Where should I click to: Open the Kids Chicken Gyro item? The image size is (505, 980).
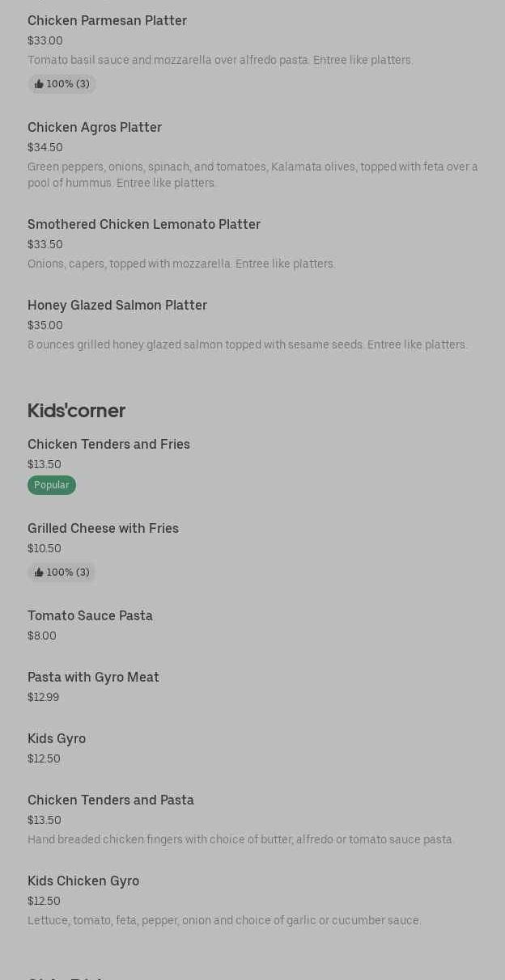click(83, 881)
